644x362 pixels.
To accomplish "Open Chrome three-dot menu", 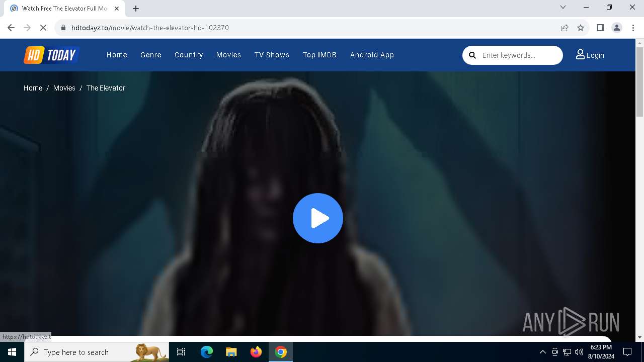I will pos(633,28).
